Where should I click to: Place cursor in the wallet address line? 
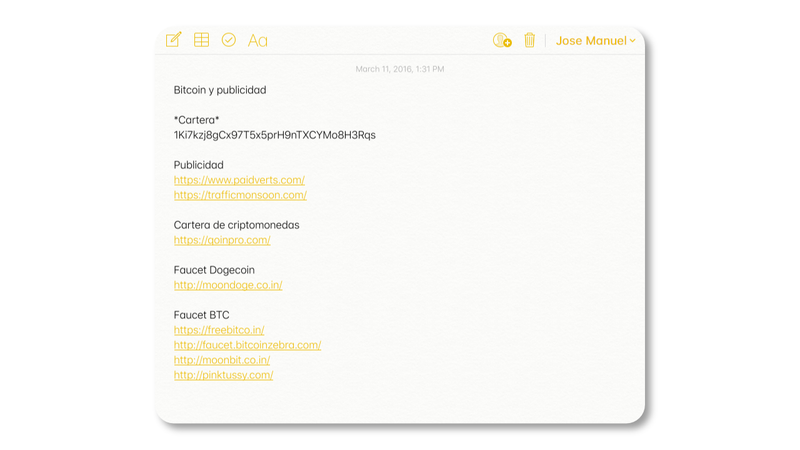(275, 135)
